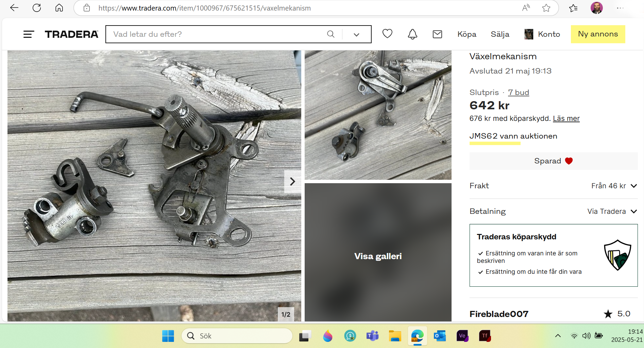Open browser settings and more menu
This screenshot has width=644, height=348.
coord(620,8)
